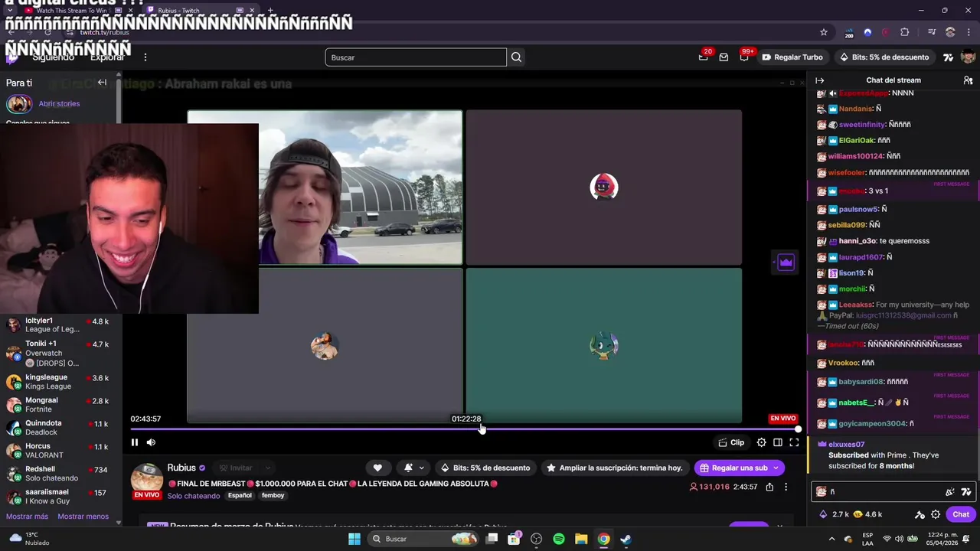Open the loltyler1 channel in the sidebar
This screenshot has width=980, height=551.
(x=60, y=325)
